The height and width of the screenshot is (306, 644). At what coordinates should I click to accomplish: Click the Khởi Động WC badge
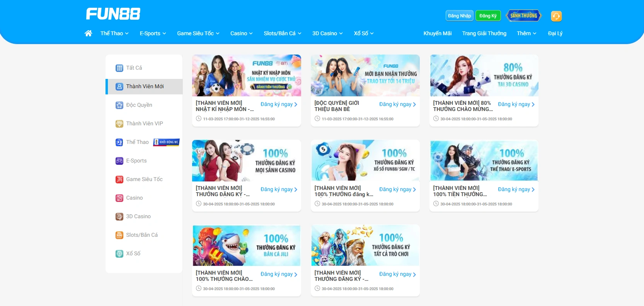click(x=166, y=142)
